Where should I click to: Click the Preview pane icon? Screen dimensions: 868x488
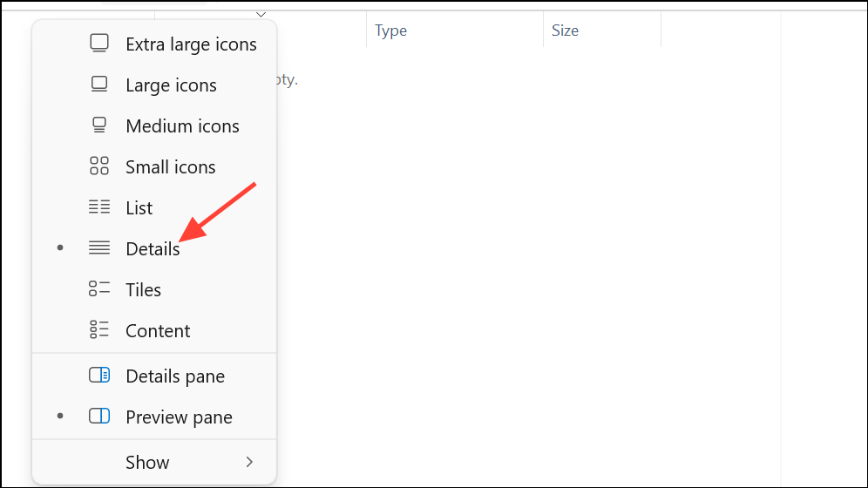pyautogui.click(x=99, y=417)
